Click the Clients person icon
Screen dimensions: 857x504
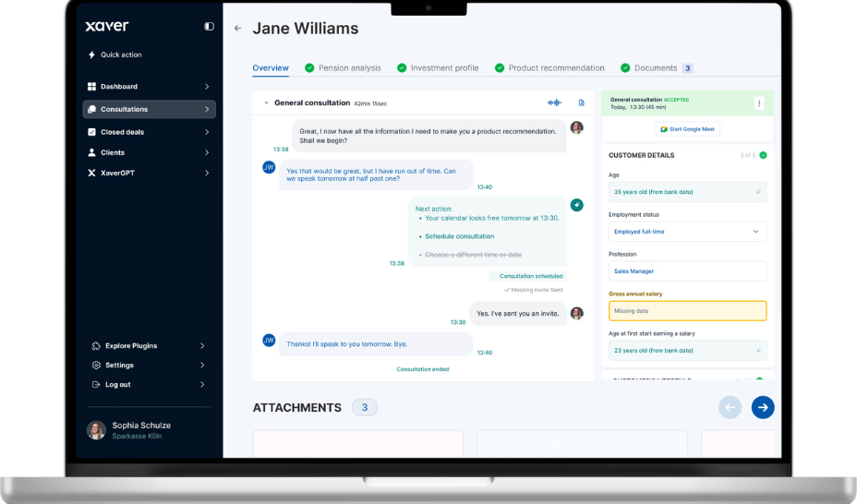pyautogui.click(x=91, y=152)
